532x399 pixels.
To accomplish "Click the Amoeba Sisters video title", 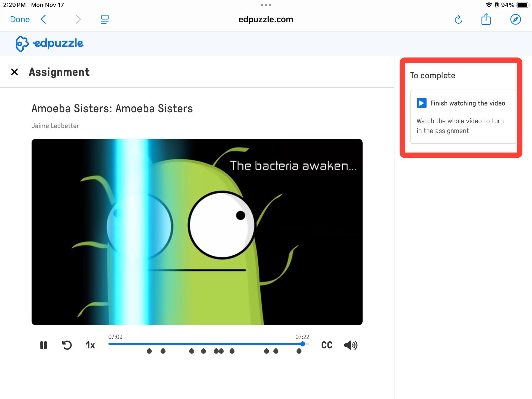I will click(112, 108).
